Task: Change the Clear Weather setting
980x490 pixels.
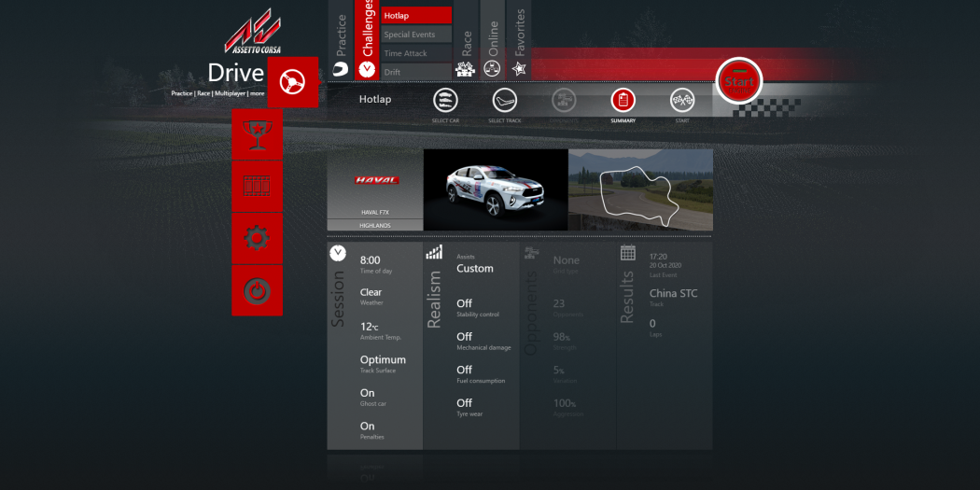Action: [x=372, y=297]
